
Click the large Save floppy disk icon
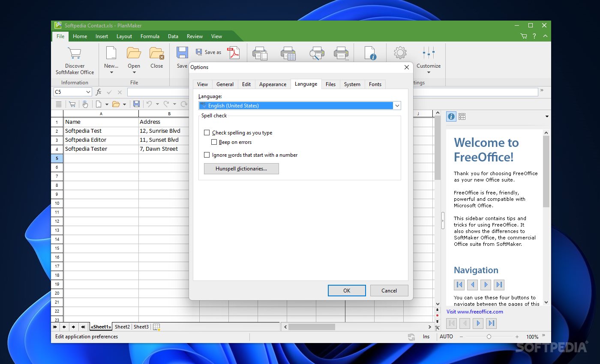[x=182, y=53]
